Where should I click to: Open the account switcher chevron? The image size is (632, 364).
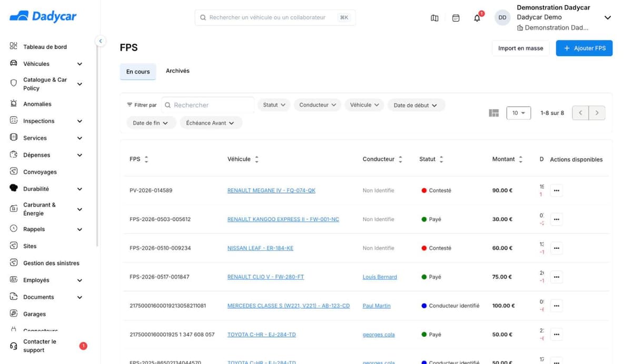607,17
